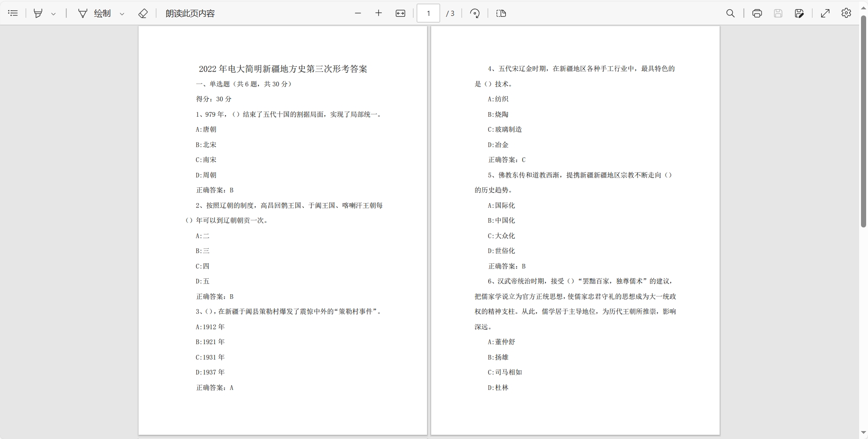
Task: Select the eraser tool
Action: tap(143, 13)
